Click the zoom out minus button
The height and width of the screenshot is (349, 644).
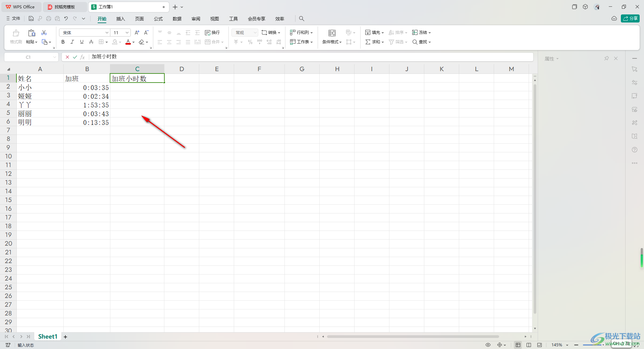pos(576,345)
